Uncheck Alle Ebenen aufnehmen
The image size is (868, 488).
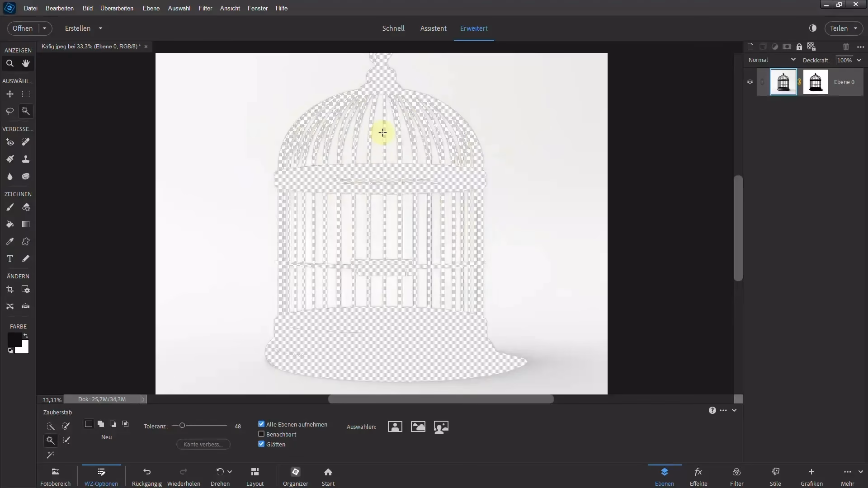tap(261, 424)
